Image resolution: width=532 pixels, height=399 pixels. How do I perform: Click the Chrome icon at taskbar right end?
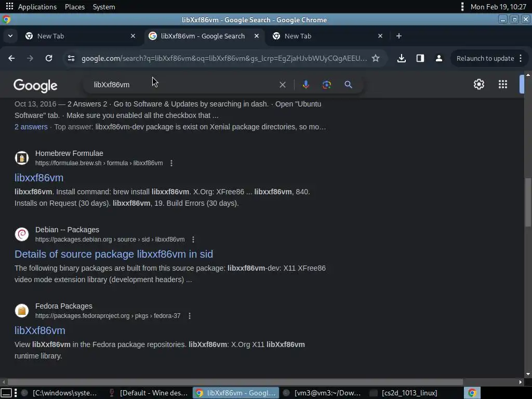pos(472,393)
